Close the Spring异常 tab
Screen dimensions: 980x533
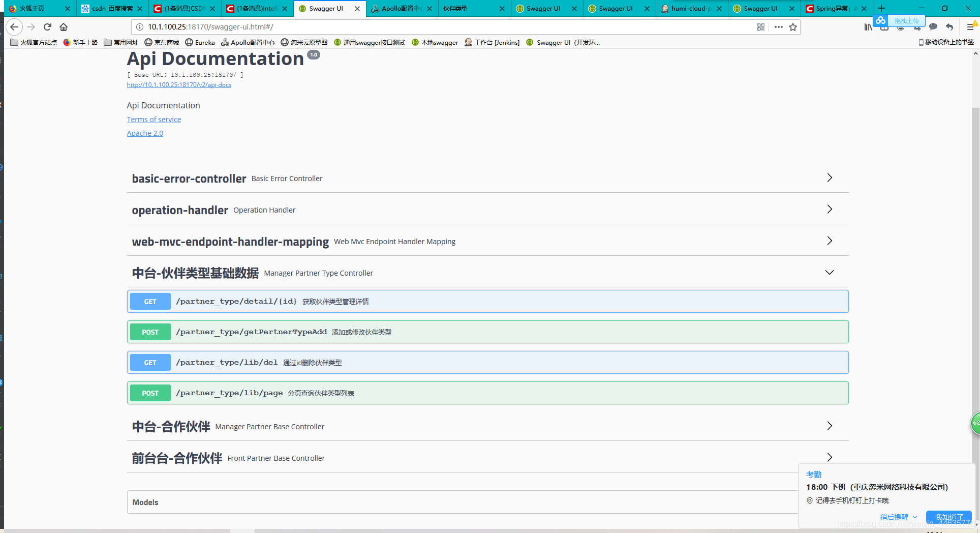(x=864, y=9)
